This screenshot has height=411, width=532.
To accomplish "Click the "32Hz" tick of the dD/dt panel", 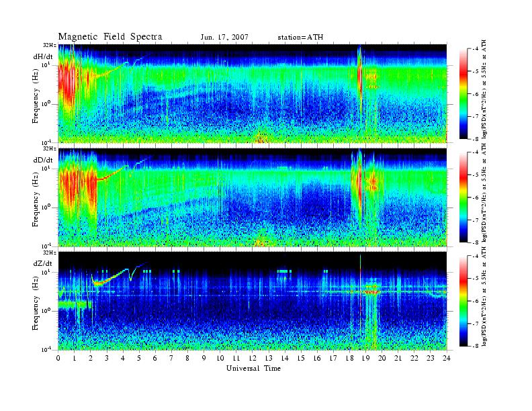I will [x=49, y=148].
